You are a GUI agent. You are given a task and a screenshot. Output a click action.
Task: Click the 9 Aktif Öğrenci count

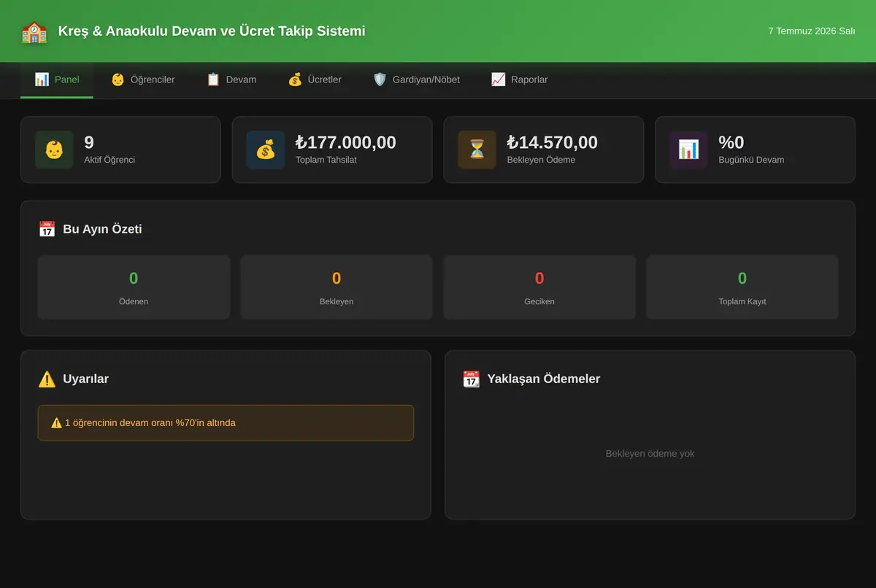(x=89, y=142)
